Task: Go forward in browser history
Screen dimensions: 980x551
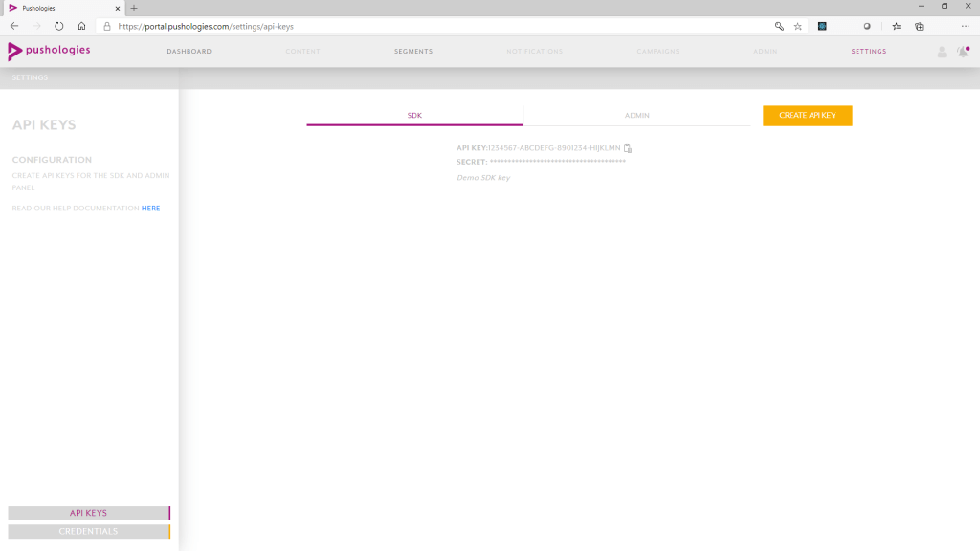Action: click(x=36, y=26)
